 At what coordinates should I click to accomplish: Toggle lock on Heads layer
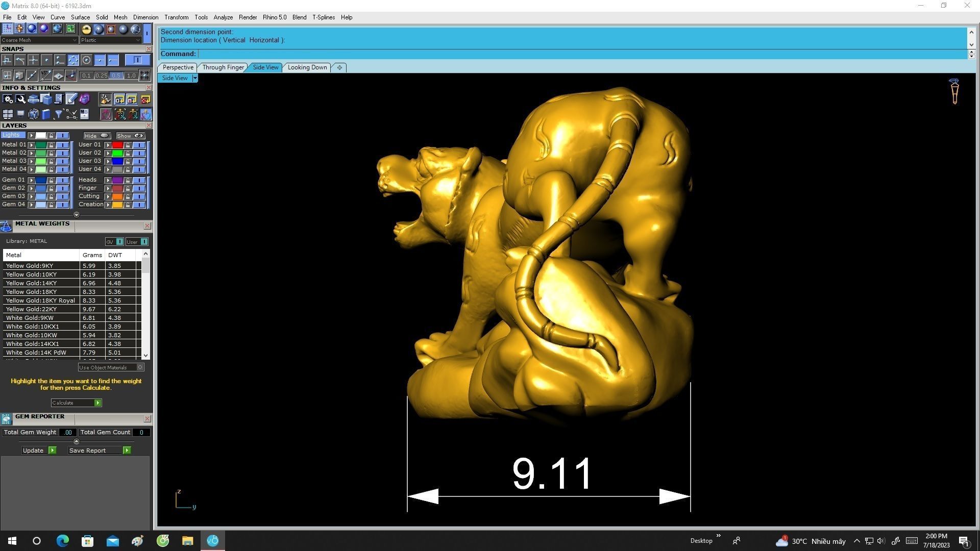pyautogui.click(x=128, y=180)
